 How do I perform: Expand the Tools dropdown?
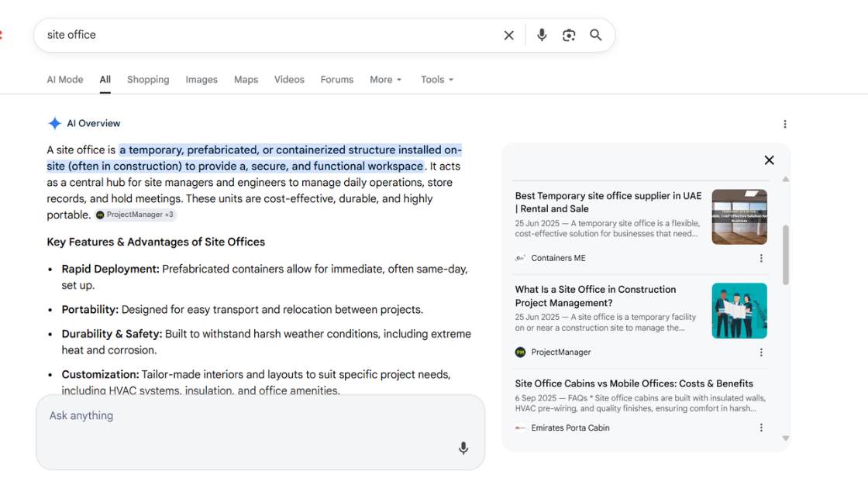[x=437, y=80]
